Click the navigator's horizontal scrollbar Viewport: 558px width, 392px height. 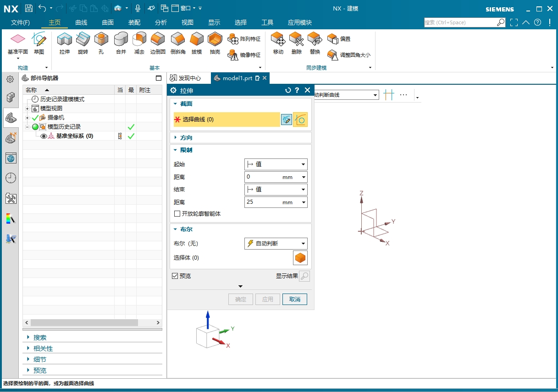pyautogui.click(x=92, y=323)
